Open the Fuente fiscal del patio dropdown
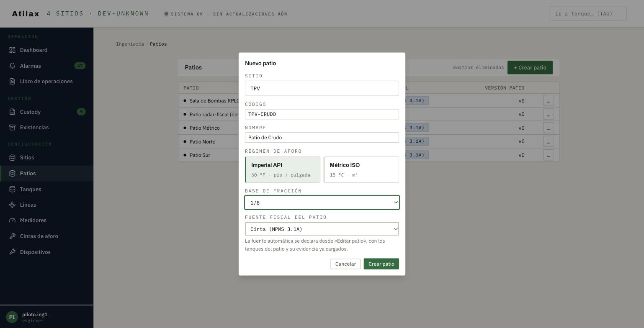Image resolution: width=644 pixels, height=328 pixels. click(322, 229)
